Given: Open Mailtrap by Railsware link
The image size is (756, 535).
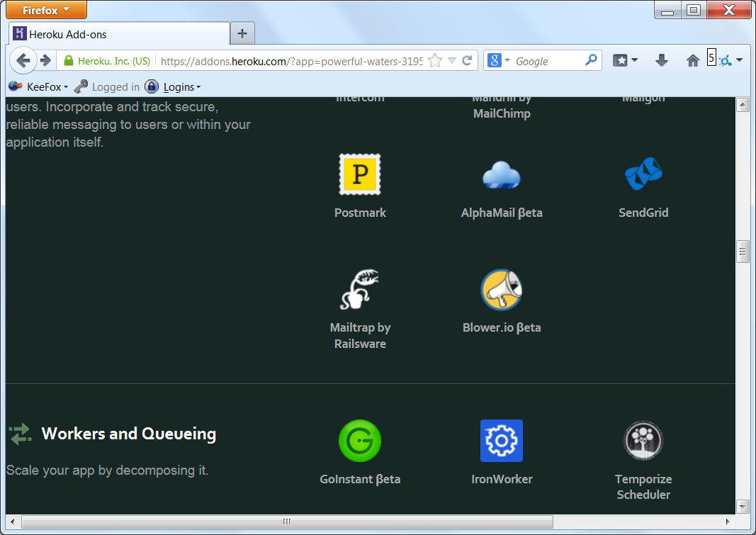Looking at the screenshot, I should [360, 335].
